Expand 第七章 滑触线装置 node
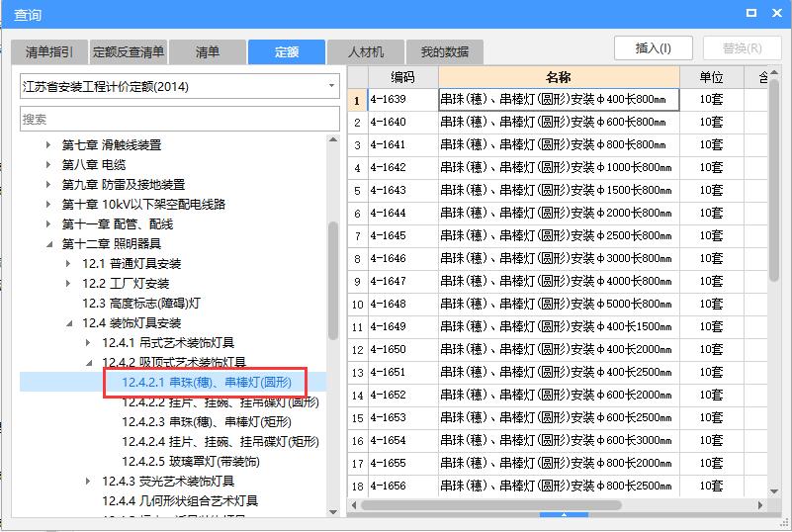This screenshot has height=532, width=792. (48, 145)
